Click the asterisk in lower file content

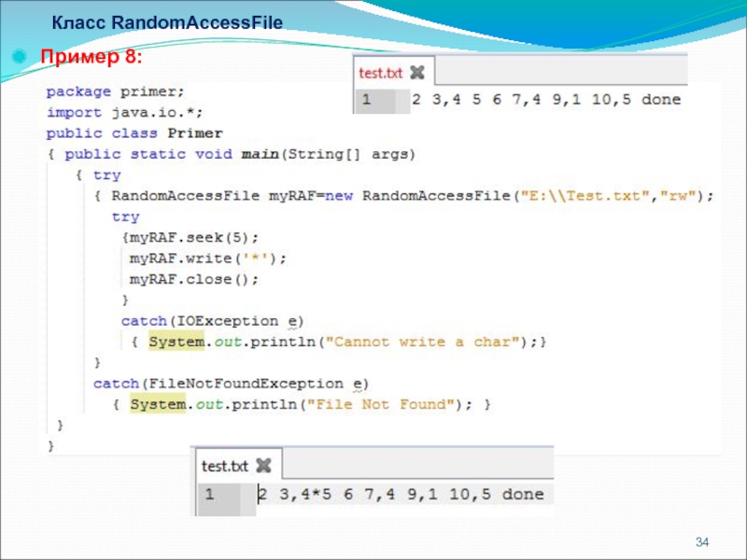point(316,495)
